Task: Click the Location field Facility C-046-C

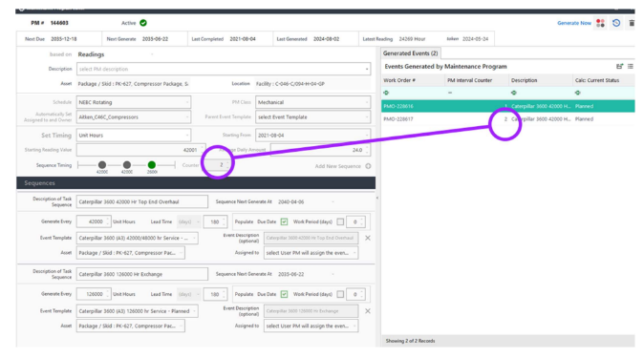Action: click(312, 84)
